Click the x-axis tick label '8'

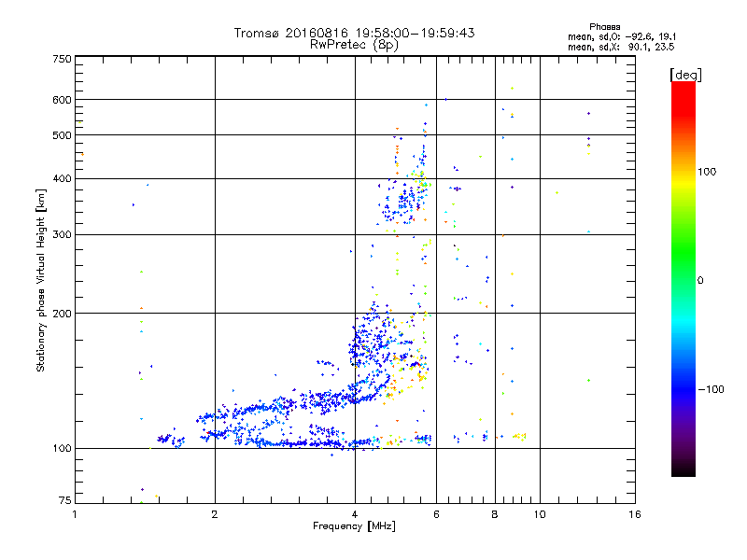(495, 514)
